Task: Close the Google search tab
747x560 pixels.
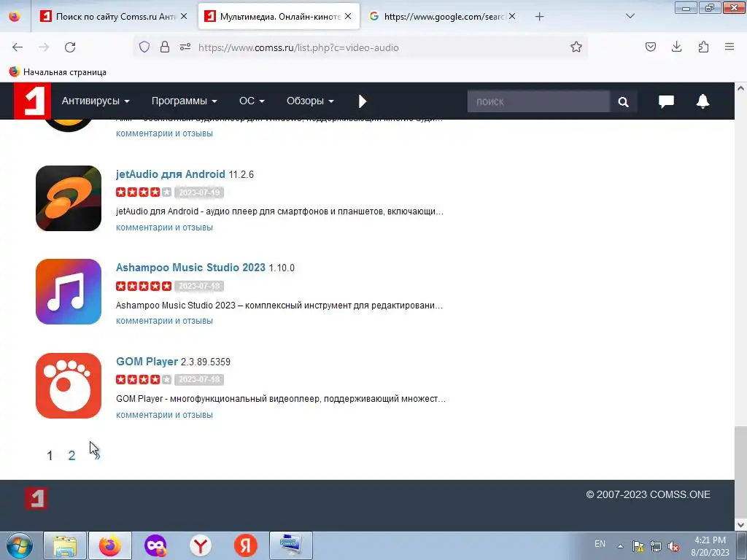Action: 511,16
